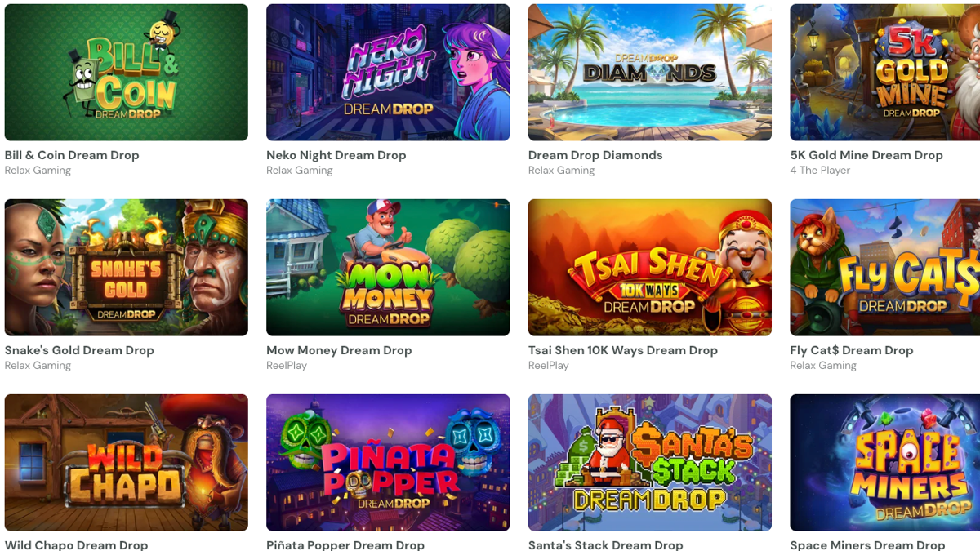
Task: Click the Neko Night Dream Drop title
Action: coord(336,155)
